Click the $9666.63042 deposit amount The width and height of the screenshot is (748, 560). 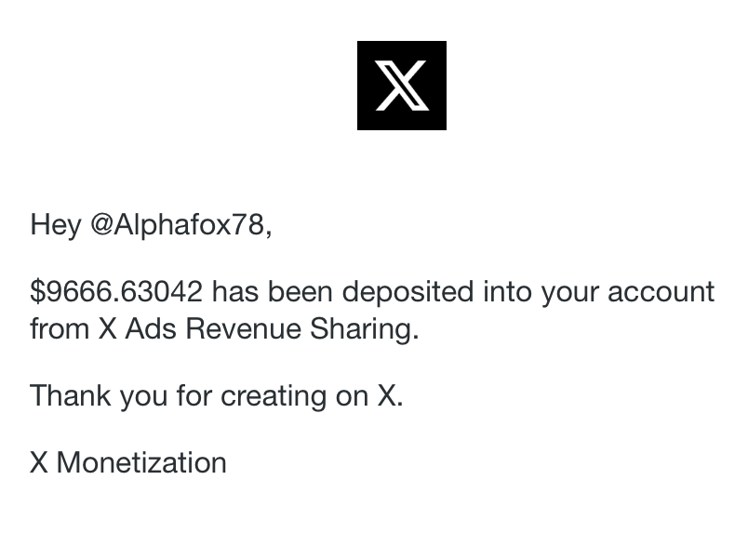116,292
